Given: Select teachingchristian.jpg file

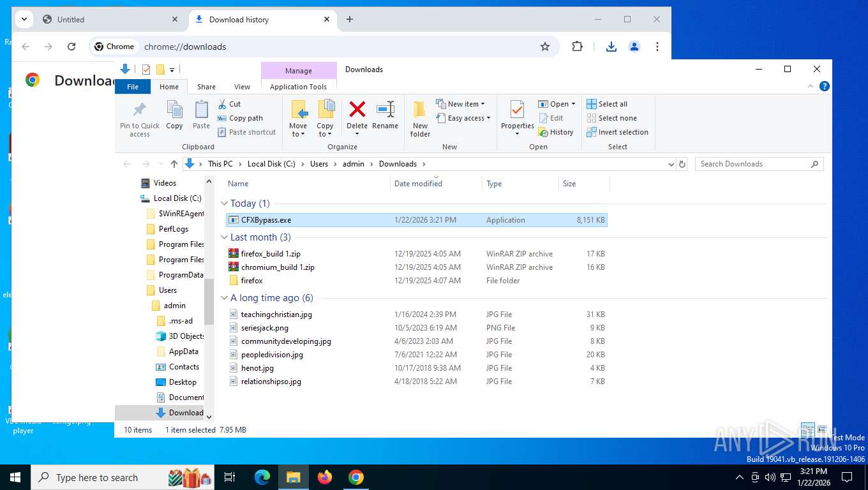Looking at the screenshot, I should point(417,315).
